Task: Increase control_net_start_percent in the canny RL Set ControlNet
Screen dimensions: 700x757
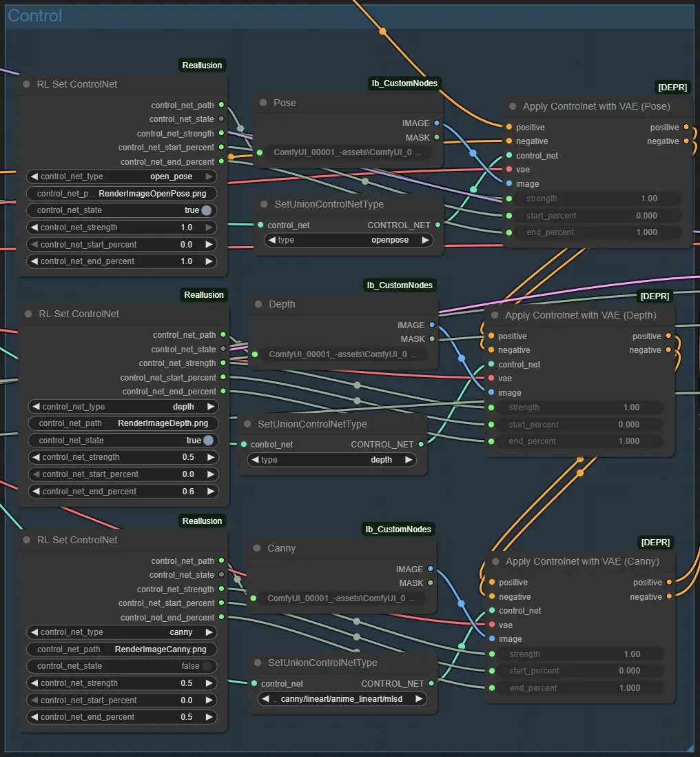Action: tap(209, 700)
